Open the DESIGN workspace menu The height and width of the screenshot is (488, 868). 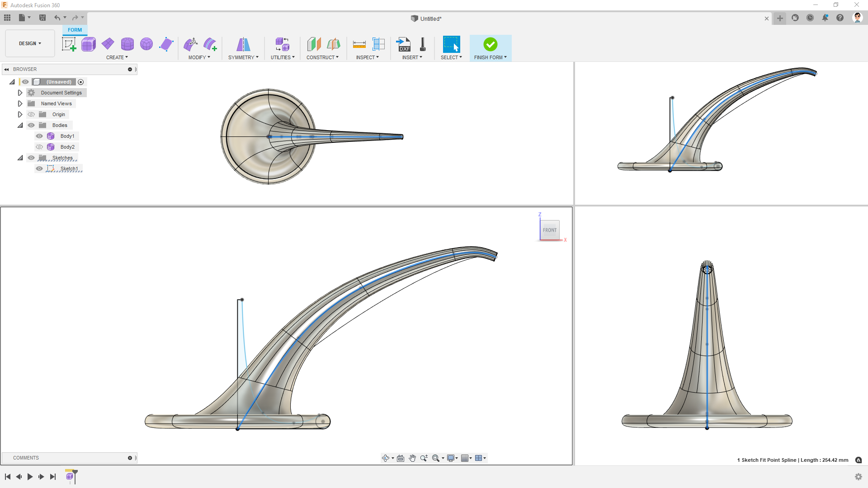click(29, 43)
